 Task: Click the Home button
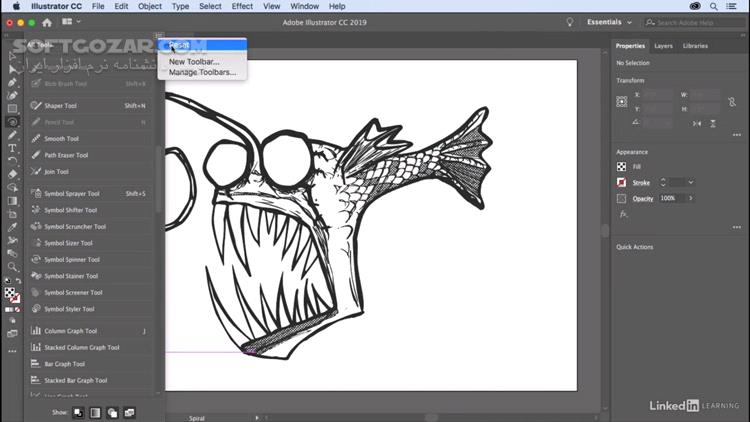(47, 22)
